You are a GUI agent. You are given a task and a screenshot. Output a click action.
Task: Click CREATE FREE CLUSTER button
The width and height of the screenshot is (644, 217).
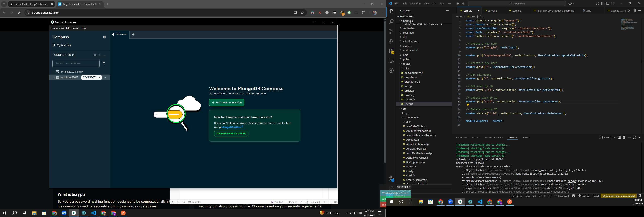231,134
